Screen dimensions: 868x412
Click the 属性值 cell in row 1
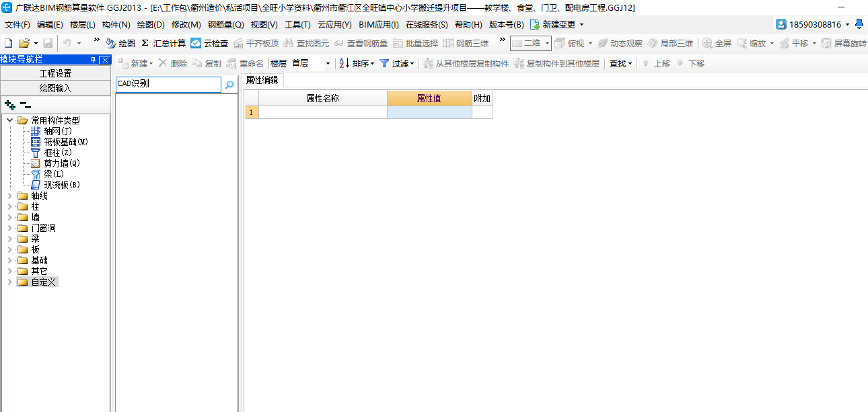coord(429,112)
